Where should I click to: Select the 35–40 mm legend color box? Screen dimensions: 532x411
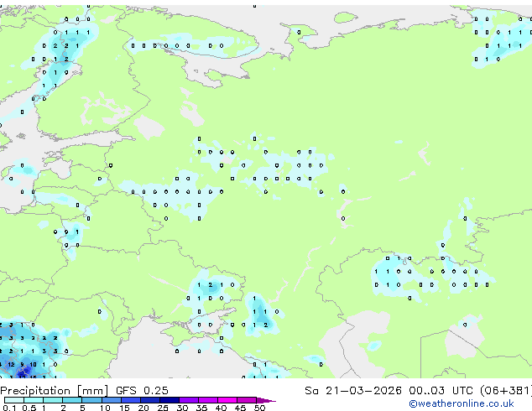[208, 400]
